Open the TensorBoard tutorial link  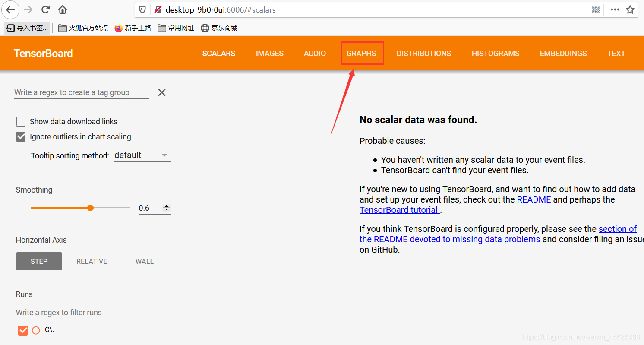coord(399,210)
